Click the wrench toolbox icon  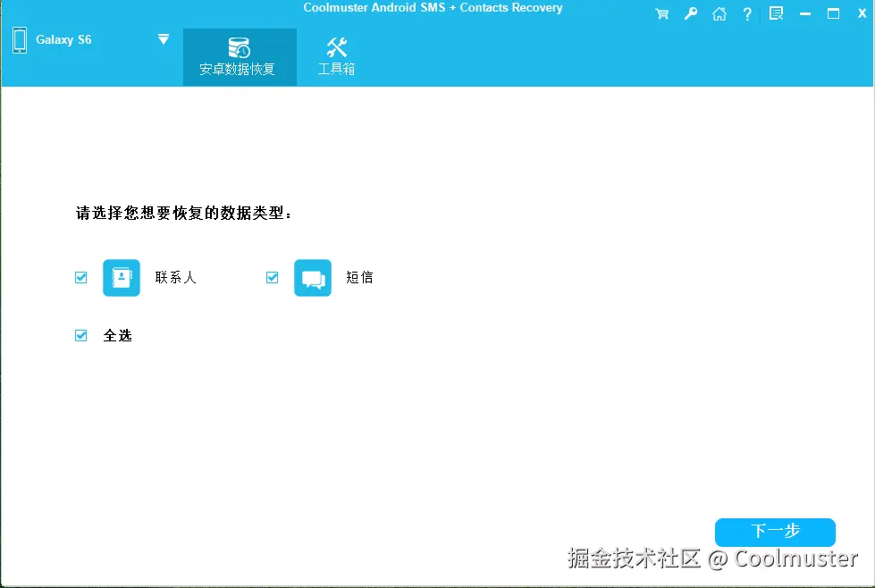335,46
